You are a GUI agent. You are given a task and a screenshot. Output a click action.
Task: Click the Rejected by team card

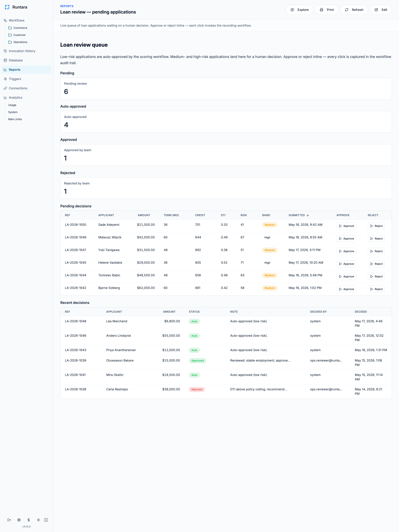[x=226, y=188]
